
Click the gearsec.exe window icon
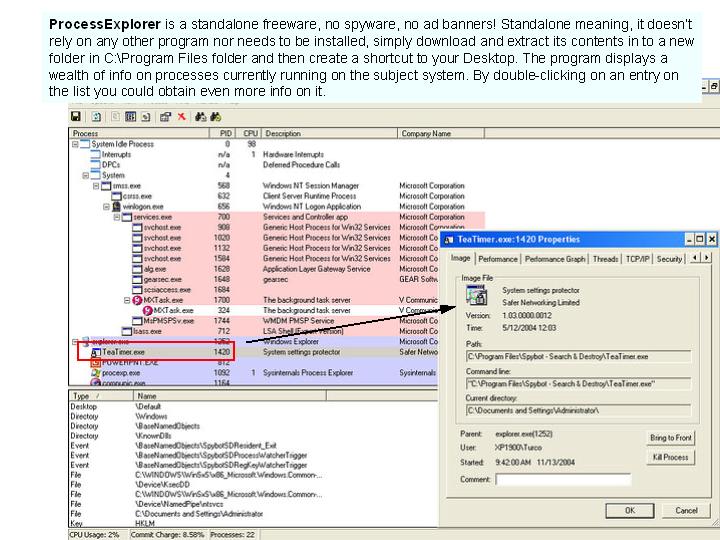click(x=137, y=279)
